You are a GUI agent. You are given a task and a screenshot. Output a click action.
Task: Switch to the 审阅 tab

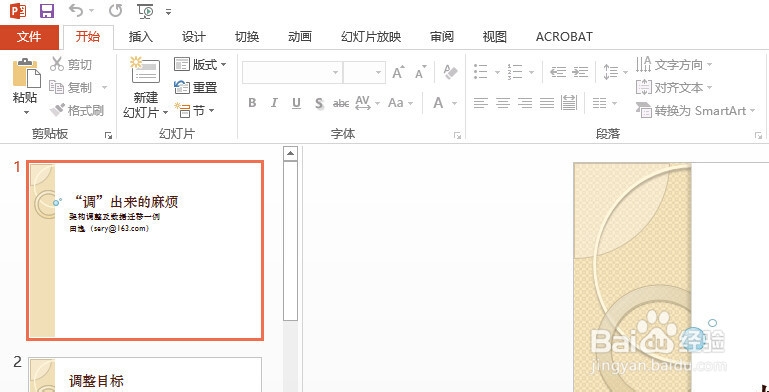442,37
